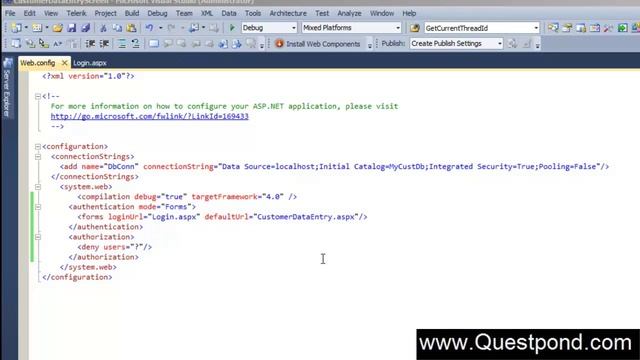Click the Install Web Components button
Viewport: 640px width, 360px height.
[318, 43]
